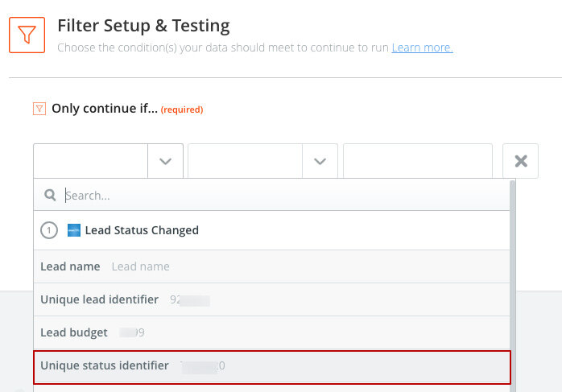Click the step 1 circle badge

click(49, 230)
